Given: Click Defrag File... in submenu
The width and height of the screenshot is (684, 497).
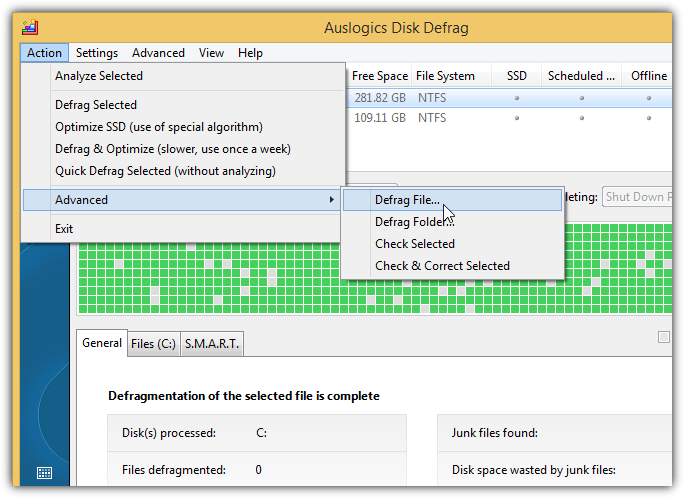Looking at the screenshot, I should point(452,200).
